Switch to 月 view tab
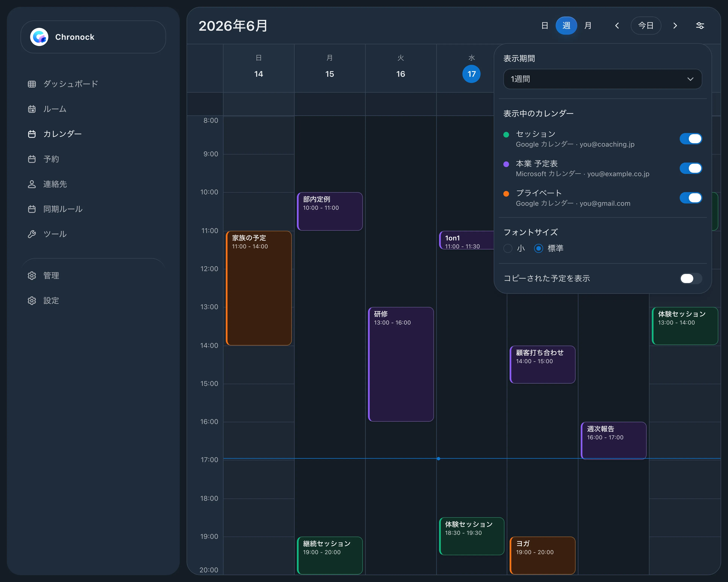This screenshot has height=582, width=728. (x=588, y=26)
